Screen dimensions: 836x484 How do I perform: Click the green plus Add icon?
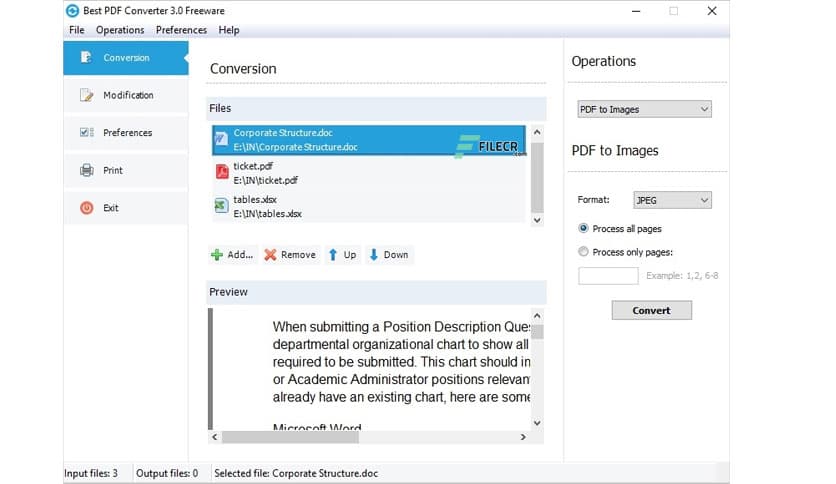click(217, 255)
